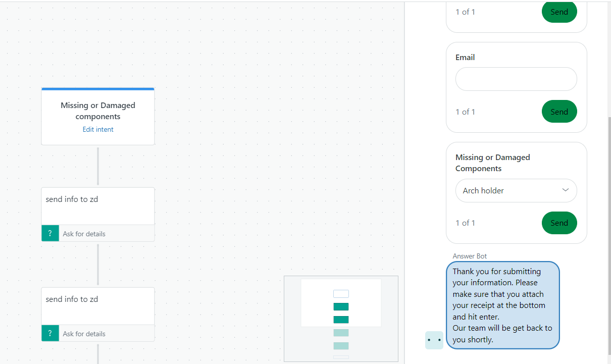Click the chat preview vertical scrollbar
Viewport: 611px width, 364px height.
(608, 232)
